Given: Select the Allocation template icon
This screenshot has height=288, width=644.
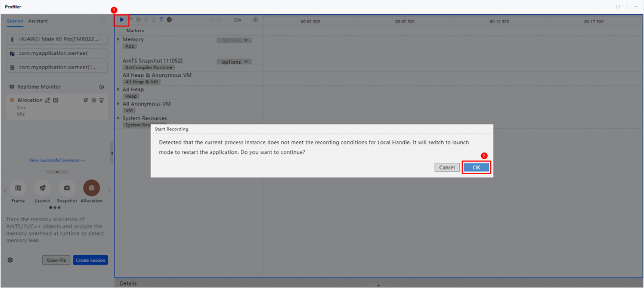Looking at the screenshot, I should (92, 188).
